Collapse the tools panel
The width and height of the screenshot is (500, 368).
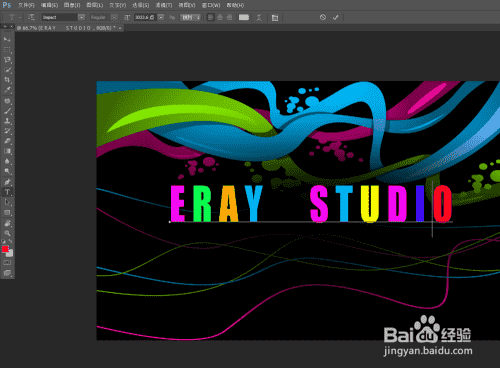pos(5,26)
